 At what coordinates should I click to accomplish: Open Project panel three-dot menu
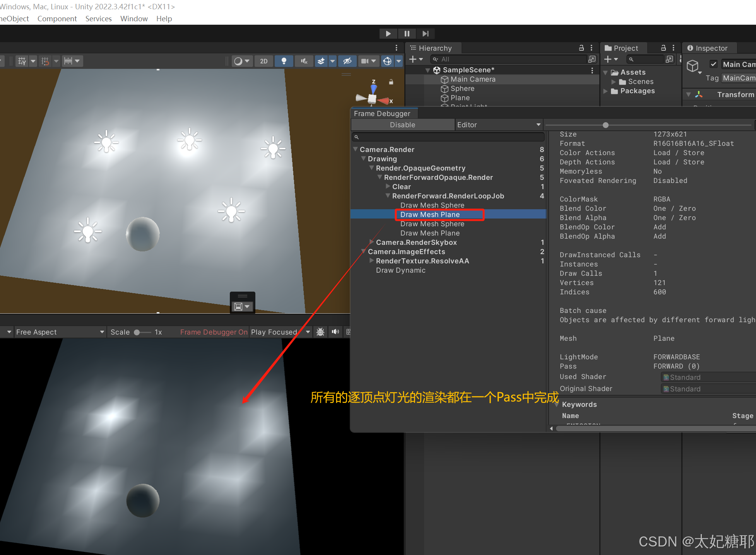point(673,48)
